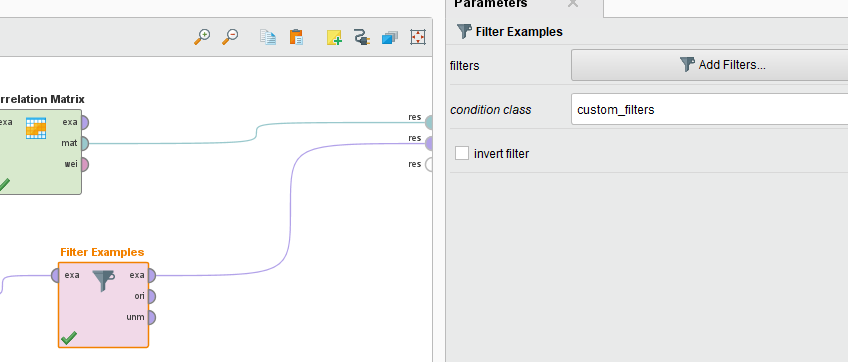Viewport: 848px width, 362px height.
Task: Click the green checkmark on Filter Examples operator
Action: [69, 338]
